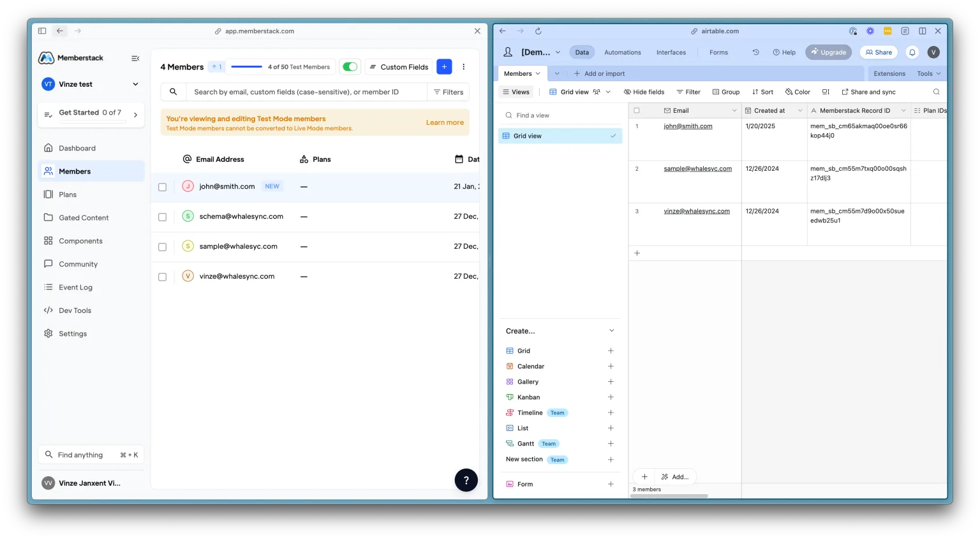Open the Created at column dropdown
This screenshot has height=540, width=980.
pyautogui.click(x=800, y=110)
